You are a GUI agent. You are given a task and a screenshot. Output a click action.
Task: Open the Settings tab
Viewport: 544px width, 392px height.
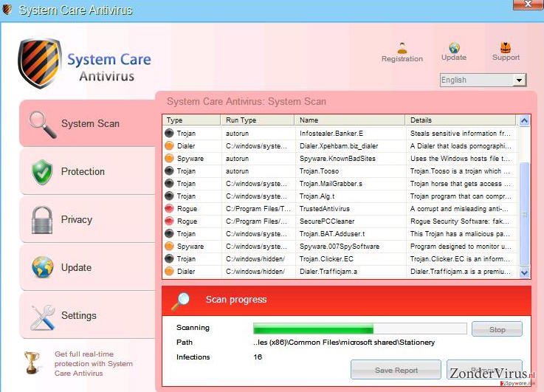click(87, 315)
